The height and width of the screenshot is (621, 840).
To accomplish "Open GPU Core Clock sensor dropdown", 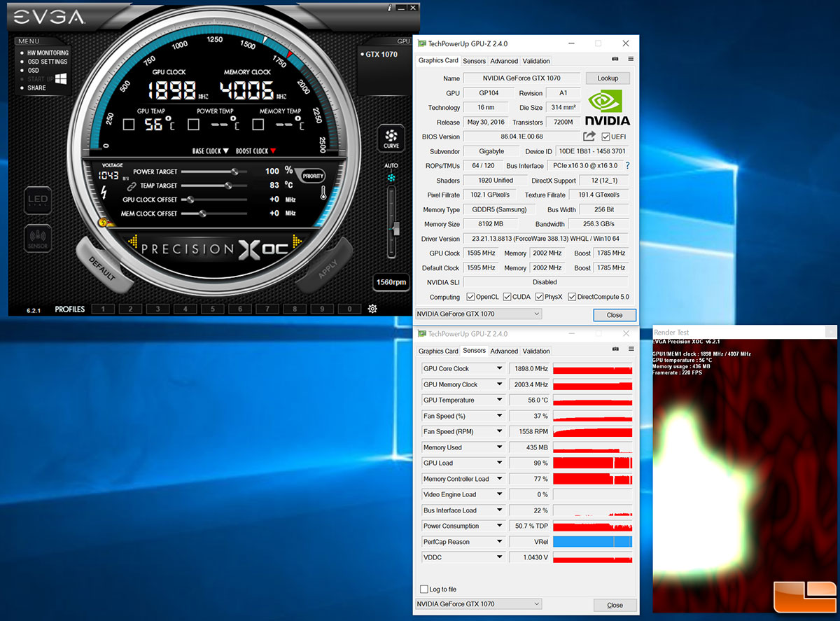I will (x=500, y=369).
